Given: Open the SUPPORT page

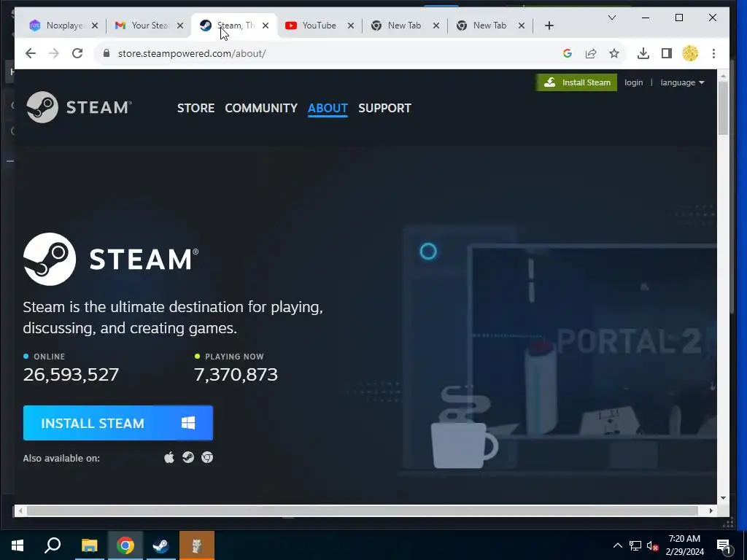Looking at the screenshot, I should pyautogui.click(x=384, y=108).
